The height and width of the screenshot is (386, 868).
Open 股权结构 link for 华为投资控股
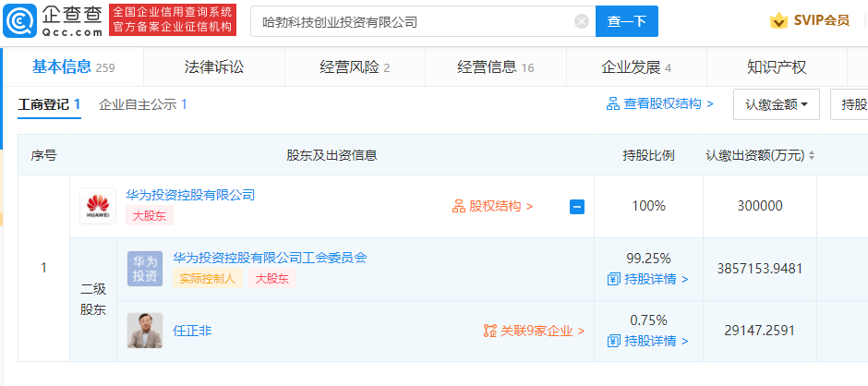493,207
